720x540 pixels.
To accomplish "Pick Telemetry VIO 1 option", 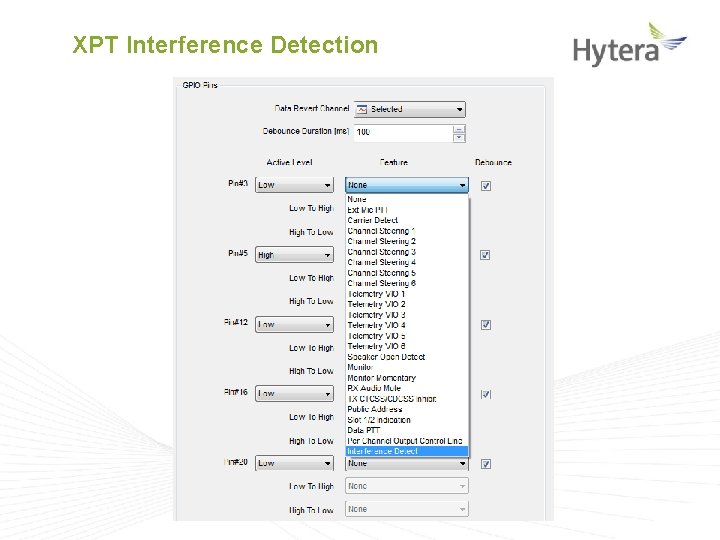I will point(406,294).
